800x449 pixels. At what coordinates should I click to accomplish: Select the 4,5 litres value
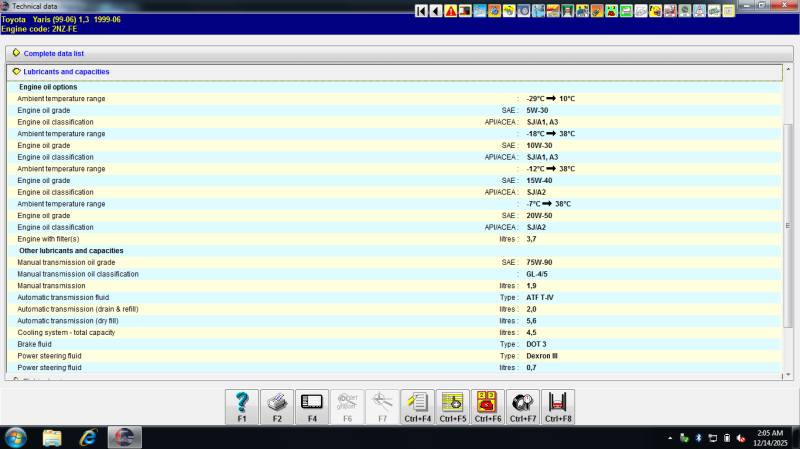tap(531, 333)
